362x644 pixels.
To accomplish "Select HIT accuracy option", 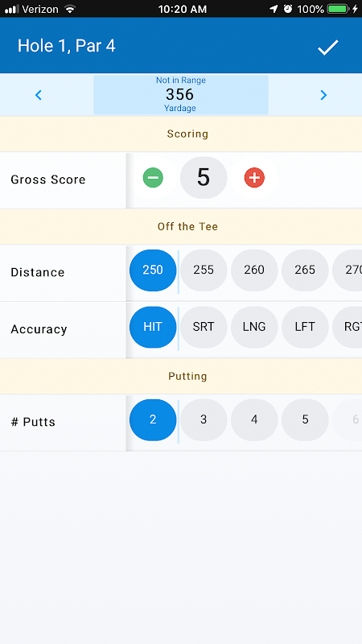I will [153, 328].
